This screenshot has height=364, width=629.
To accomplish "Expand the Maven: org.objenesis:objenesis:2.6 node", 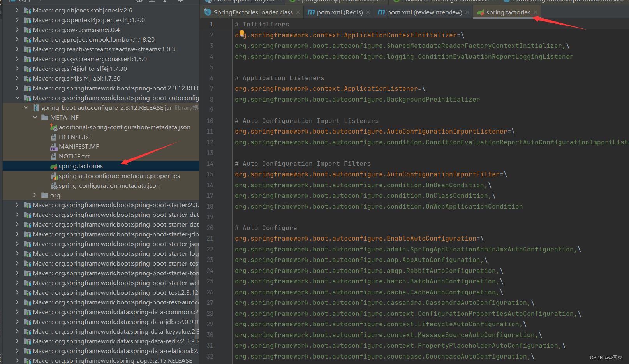I will click(17, 10).
